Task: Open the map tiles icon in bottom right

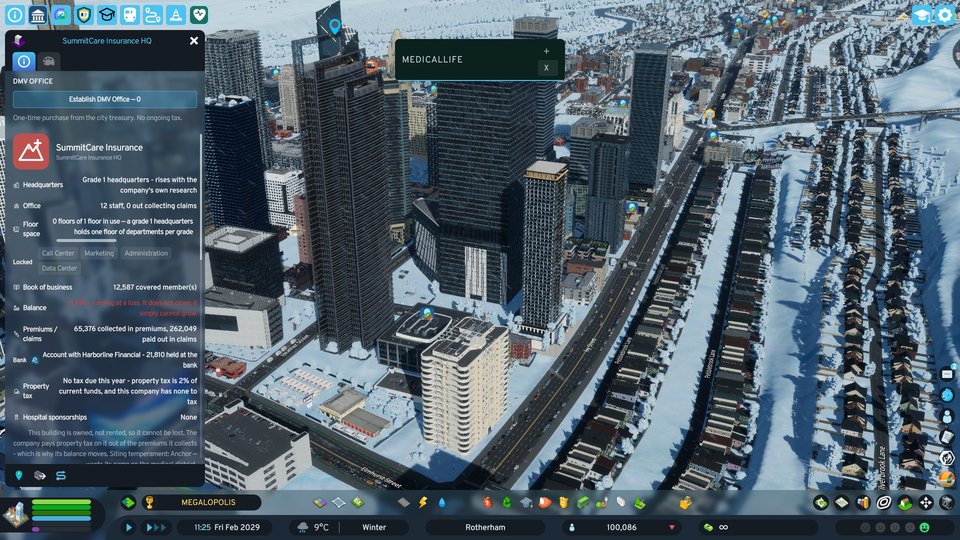Action: pyautogui.click(x=842, y=503)
